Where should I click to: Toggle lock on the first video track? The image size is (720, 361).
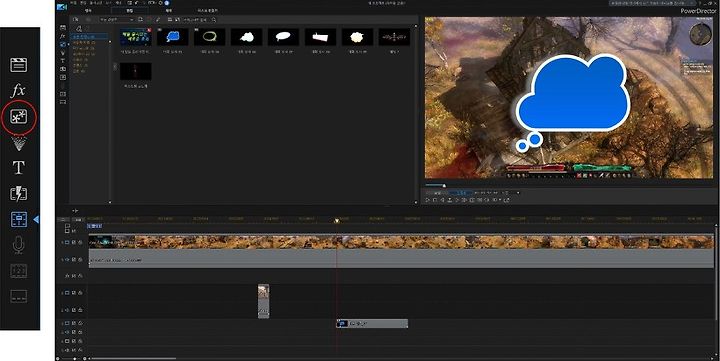[80, 242]
